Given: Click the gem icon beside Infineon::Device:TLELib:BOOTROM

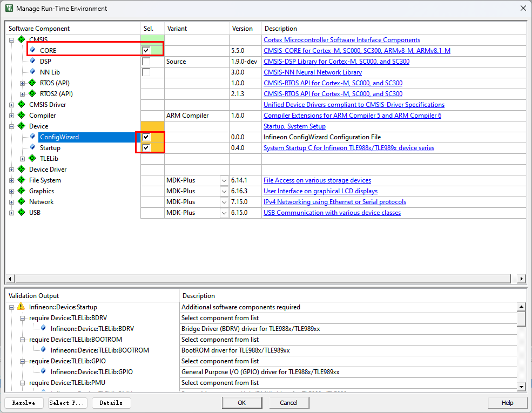Looking at the screenshot, I should point(43,350).
